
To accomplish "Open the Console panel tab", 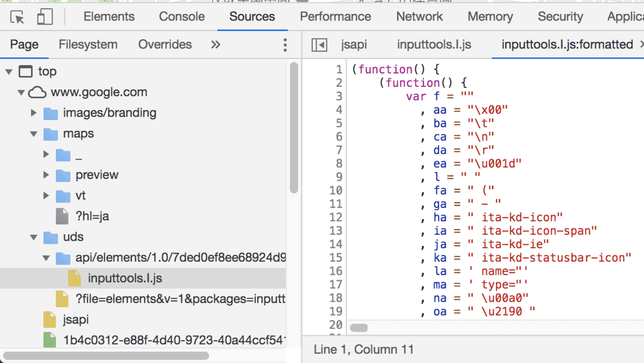I will (181, 17).
